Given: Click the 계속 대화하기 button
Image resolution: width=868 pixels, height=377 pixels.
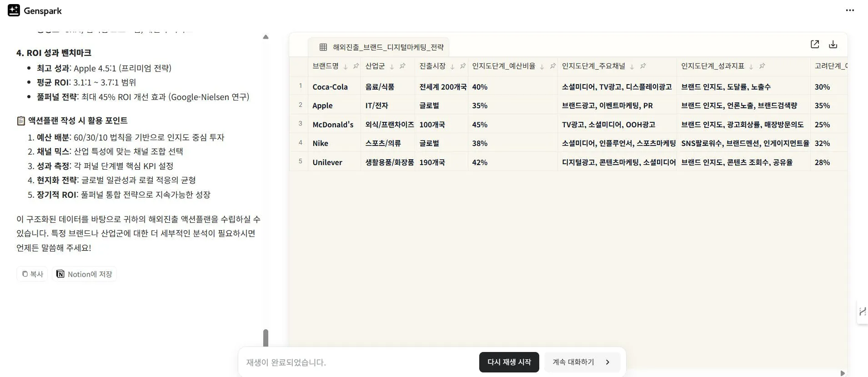Looking at the screenshot, I should click(x=582, y=362).
